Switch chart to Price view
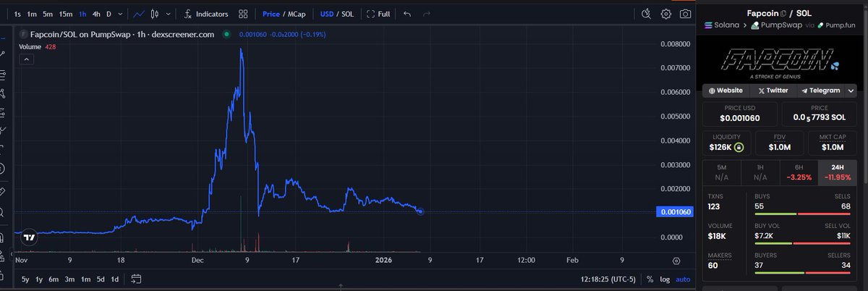This screenshot has width=868, height=291. (x=271, y=14)
